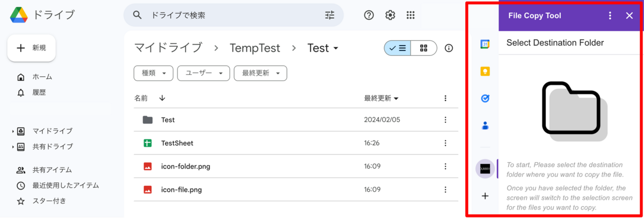Switch to list layout view
This screenshot has height=218, width=644.
tap(397, 48)
